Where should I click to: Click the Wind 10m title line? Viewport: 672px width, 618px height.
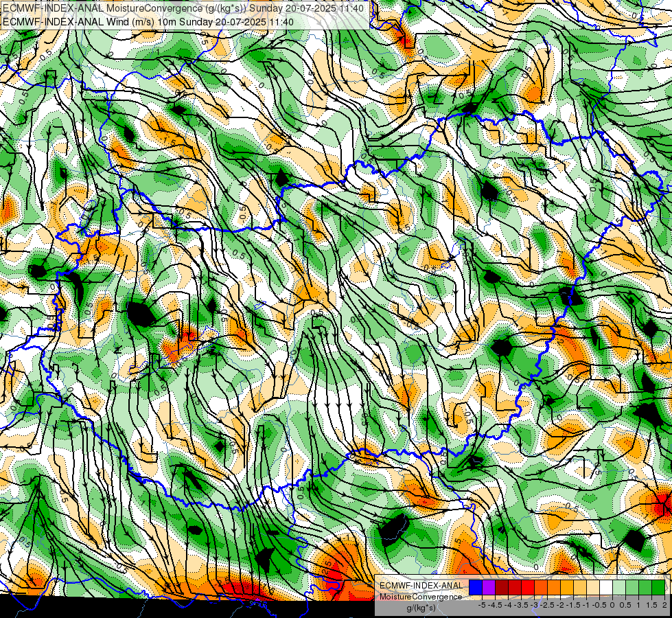point(148,21)
